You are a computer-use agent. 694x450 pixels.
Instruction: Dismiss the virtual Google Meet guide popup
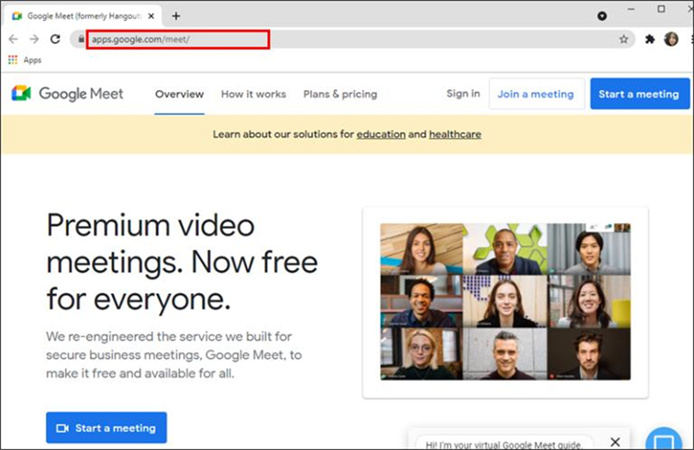pos(615,441)
